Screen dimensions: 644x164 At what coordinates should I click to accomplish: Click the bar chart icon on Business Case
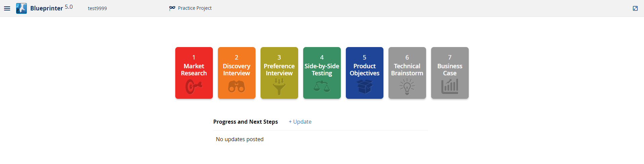point(450,86)
